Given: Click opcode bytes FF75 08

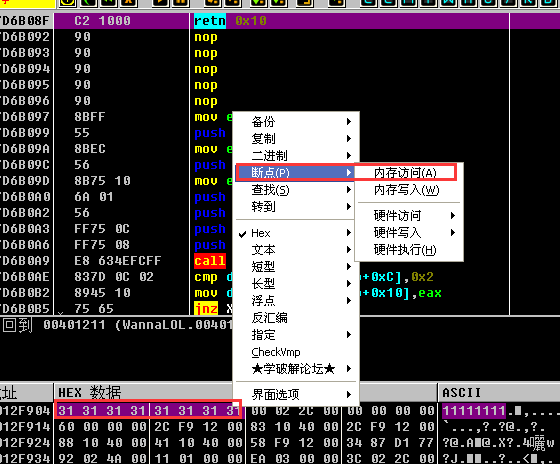Looking at the screenshot, I should click(102, 245).
